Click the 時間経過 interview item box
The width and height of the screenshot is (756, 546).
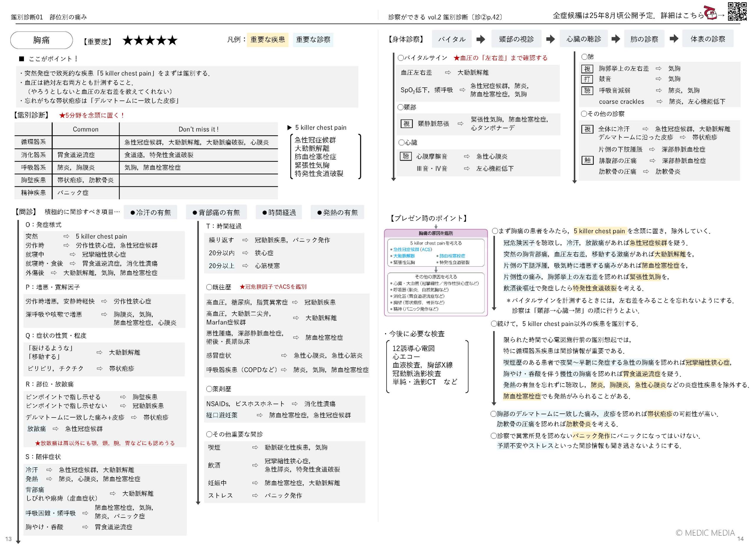tap(279, 212)
